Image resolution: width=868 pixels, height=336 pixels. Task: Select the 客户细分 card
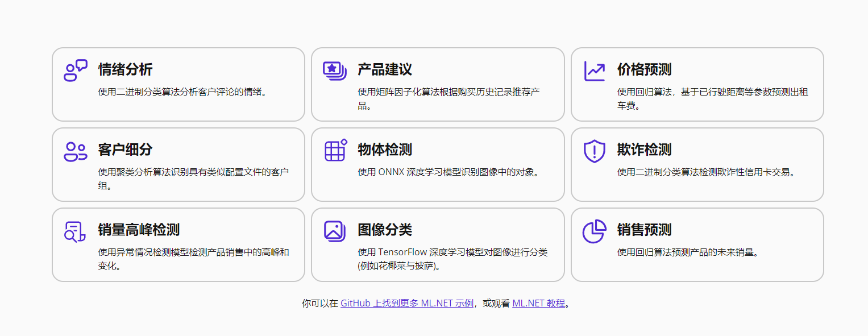click(x=178, y=164)
